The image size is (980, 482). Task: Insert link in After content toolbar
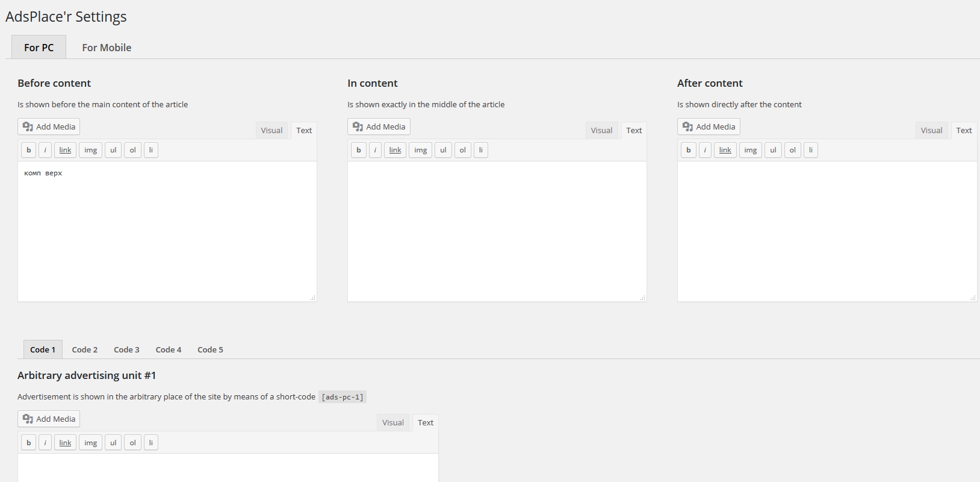pos(725,150)
